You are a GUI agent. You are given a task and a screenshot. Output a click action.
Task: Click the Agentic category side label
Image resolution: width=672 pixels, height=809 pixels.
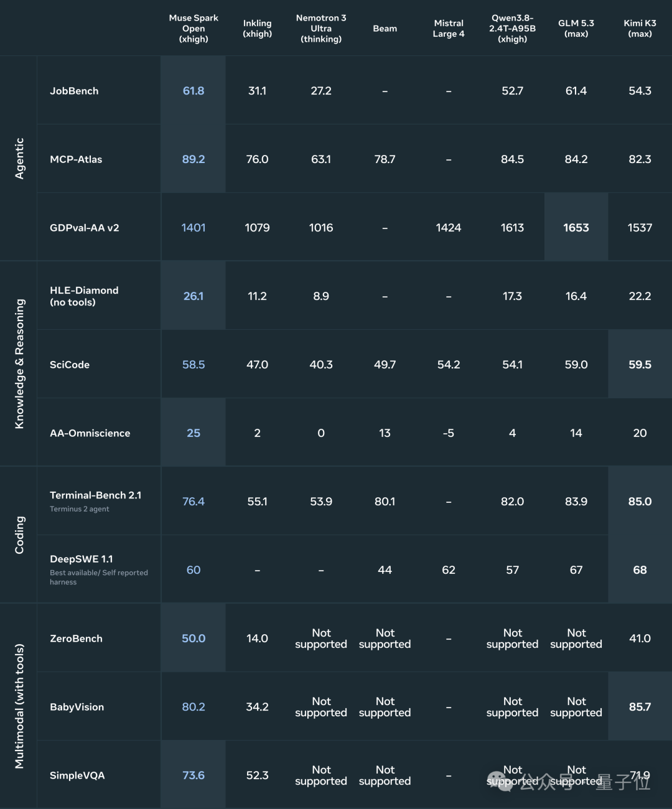click(x=19, y=159)
